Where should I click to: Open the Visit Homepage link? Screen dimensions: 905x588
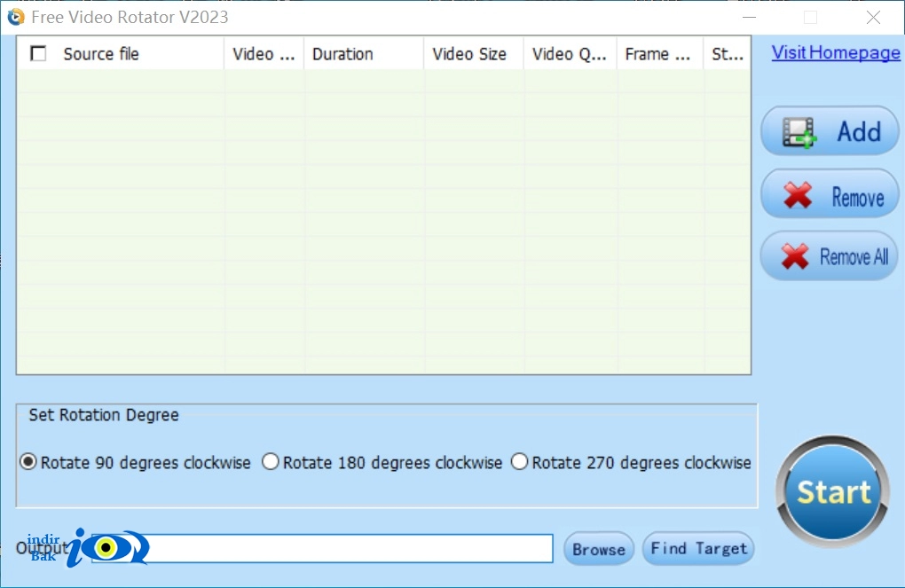(835, 52)
